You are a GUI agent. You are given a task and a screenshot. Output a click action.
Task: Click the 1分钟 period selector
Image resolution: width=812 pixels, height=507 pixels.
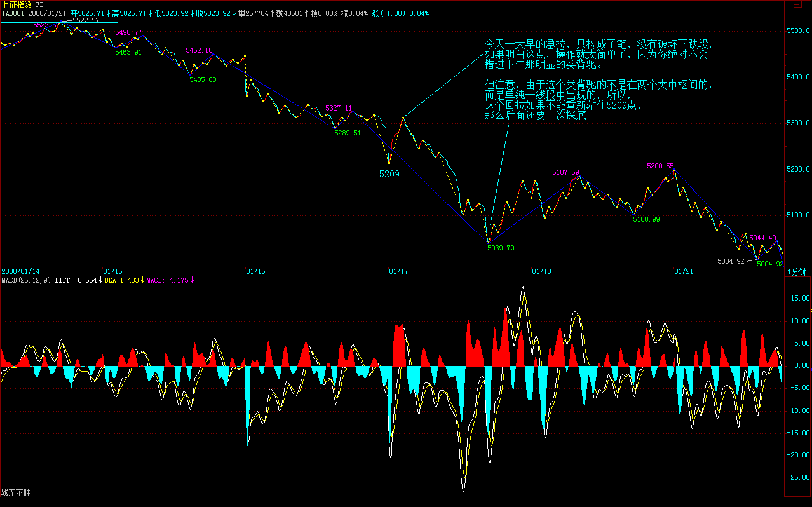tap(797, 272)
